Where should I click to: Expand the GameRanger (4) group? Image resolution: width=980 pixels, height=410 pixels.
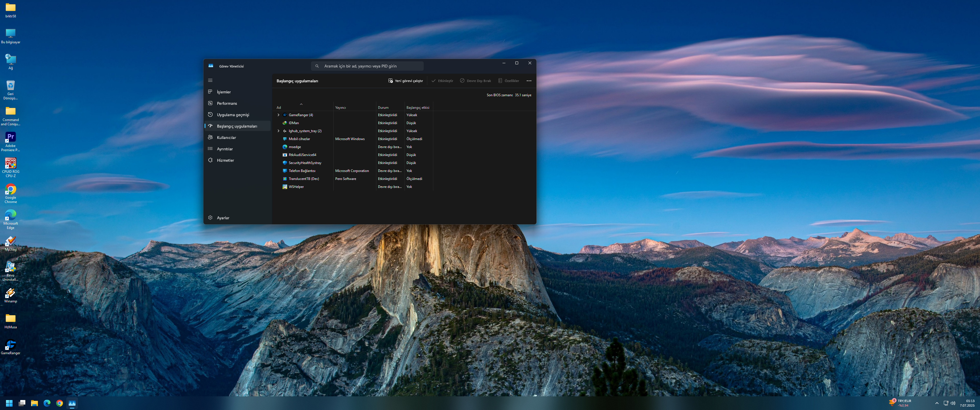(x=278, y=115)
